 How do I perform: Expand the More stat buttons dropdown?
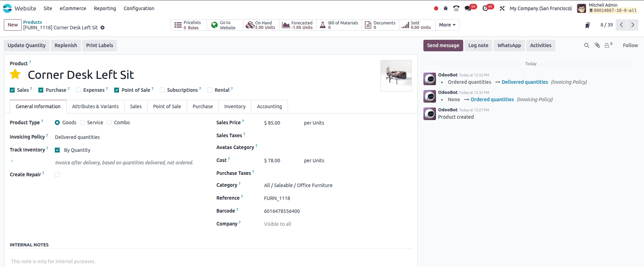pyautogui.click(x=447, y=25)
